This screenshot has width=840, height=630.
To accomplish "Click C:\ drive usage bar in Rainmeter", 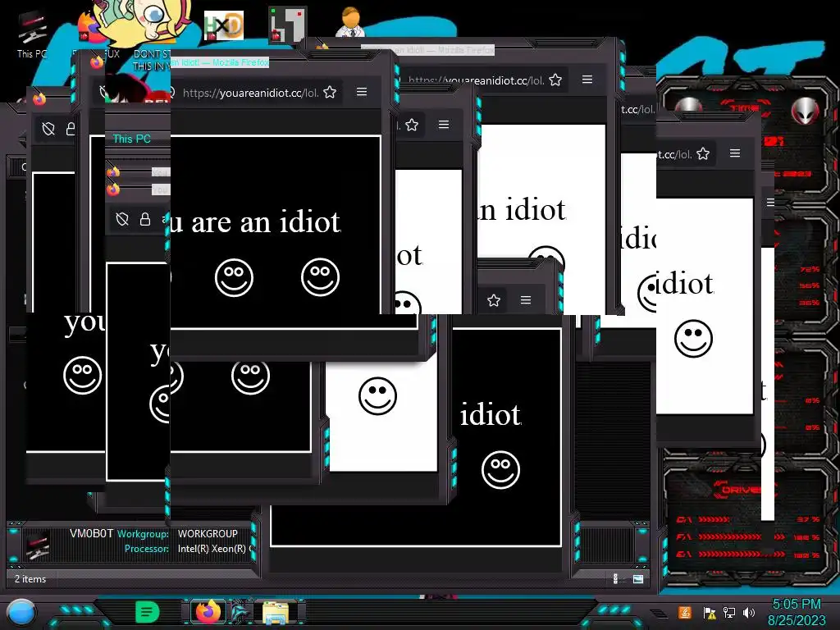I will [x=713, y=519].
